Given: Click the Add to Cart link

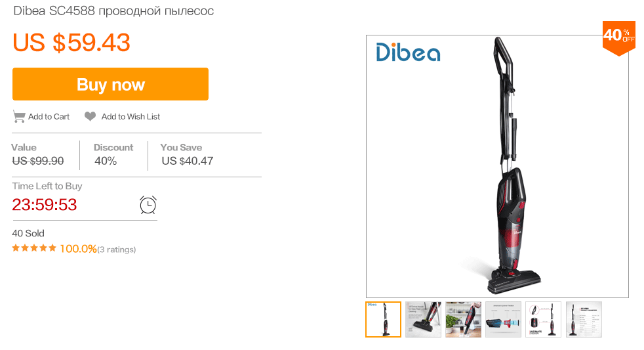Looking at the screenshot, I should pyautogui.click(x=49, y=116).
